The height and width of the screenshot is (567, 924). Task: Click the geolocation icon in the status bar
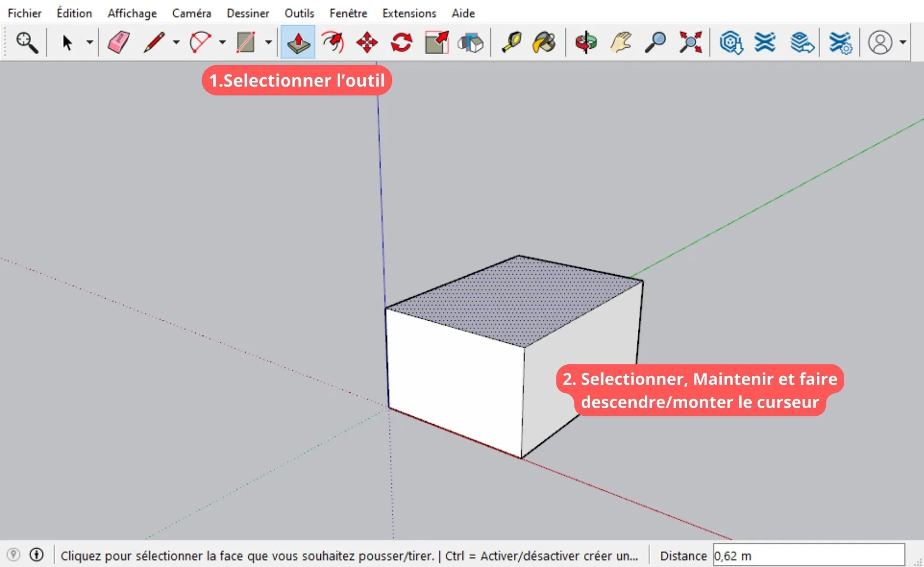[x=14, y=555]
